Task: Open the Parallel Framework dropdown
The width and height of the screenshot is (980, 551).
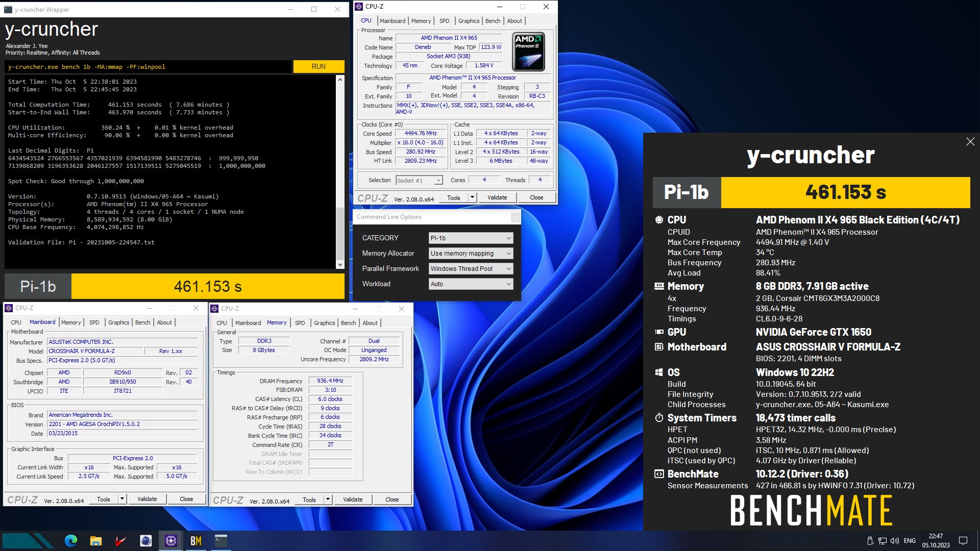Action: tap(470, 269)
